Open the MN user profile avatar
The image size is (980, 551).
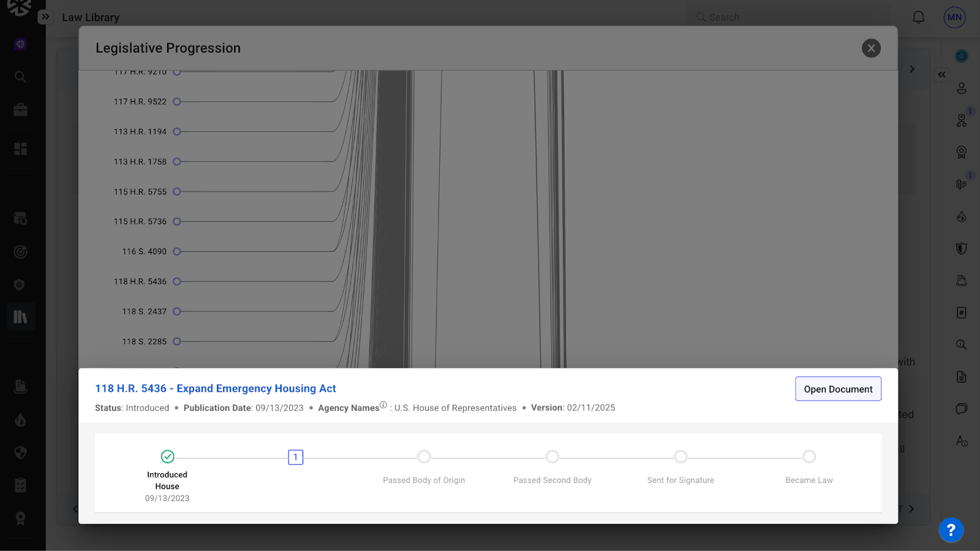click(954, 17)
